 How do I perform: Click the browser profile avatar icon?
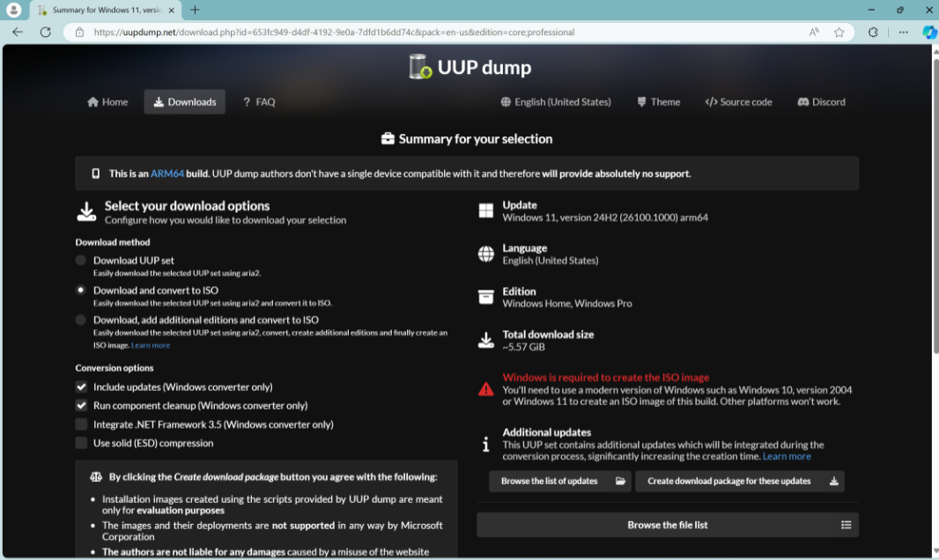click(x=13, y=10)
